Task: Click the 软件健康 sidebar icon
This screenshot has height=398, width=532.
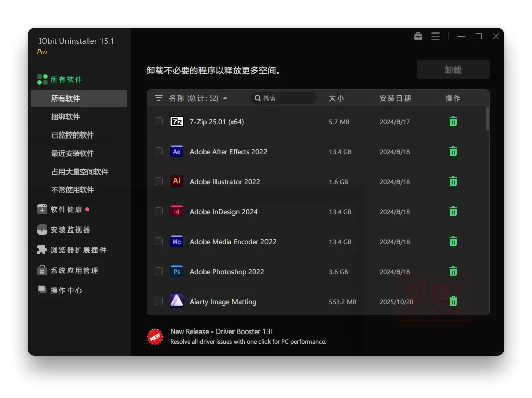Action: [x=42, y=209]
